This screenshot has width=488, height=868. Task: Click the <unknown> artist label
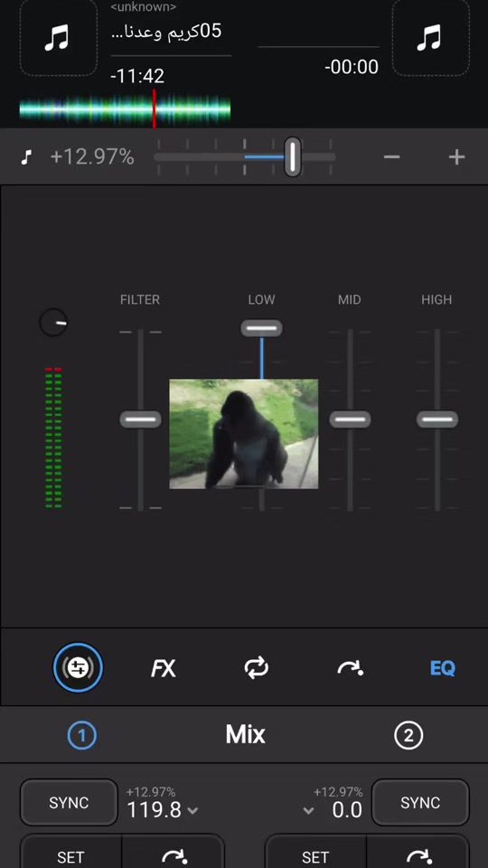point(144,8)
